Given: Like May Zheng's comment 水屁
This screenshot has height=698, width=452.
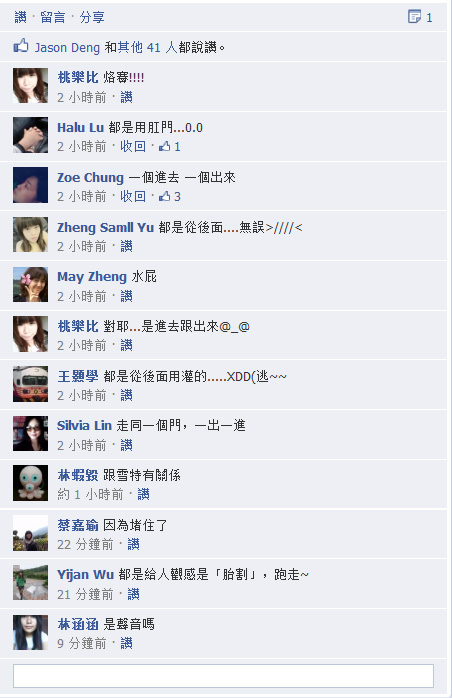Looking at the screenshot, I should pyautogui.click(x=126, y=296).
